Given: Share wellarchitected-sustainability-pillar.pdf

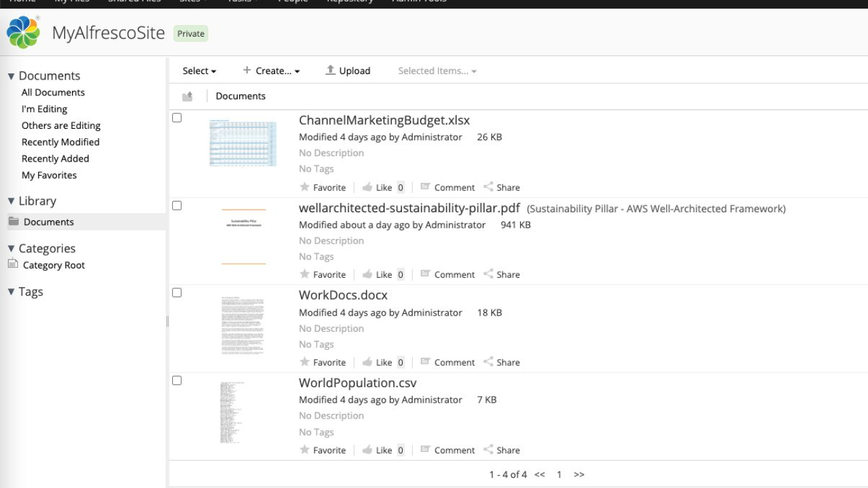Looking at the screenshot, I should click(501, 274).
